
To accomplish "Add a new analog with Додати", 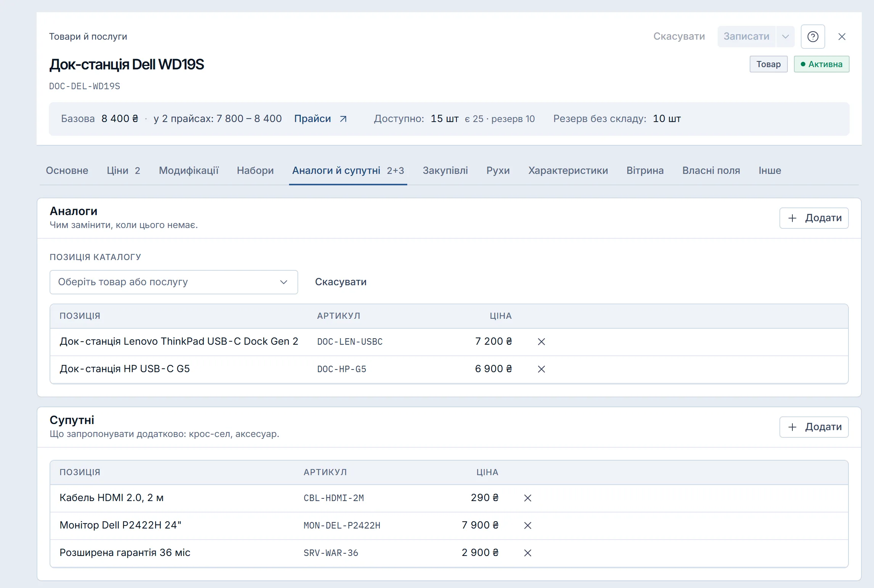I will 814,218.
